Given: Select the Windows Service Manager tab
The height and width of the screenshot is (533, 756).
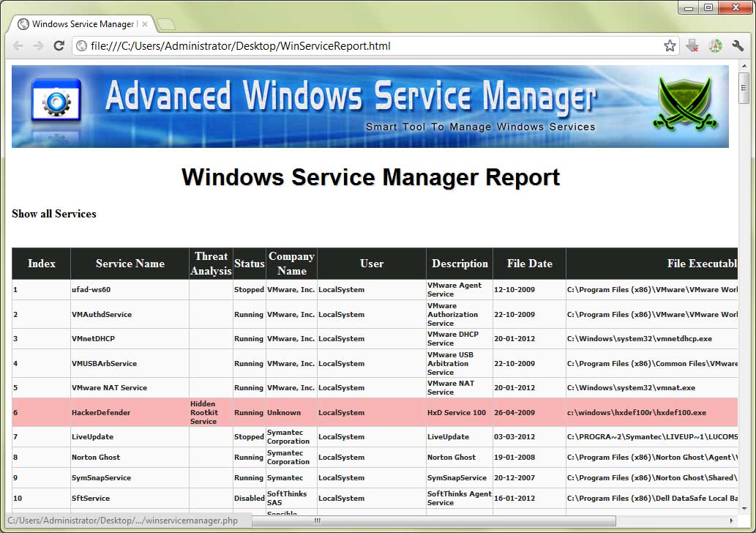Looking at the screenshot, I should click(77, 24).
